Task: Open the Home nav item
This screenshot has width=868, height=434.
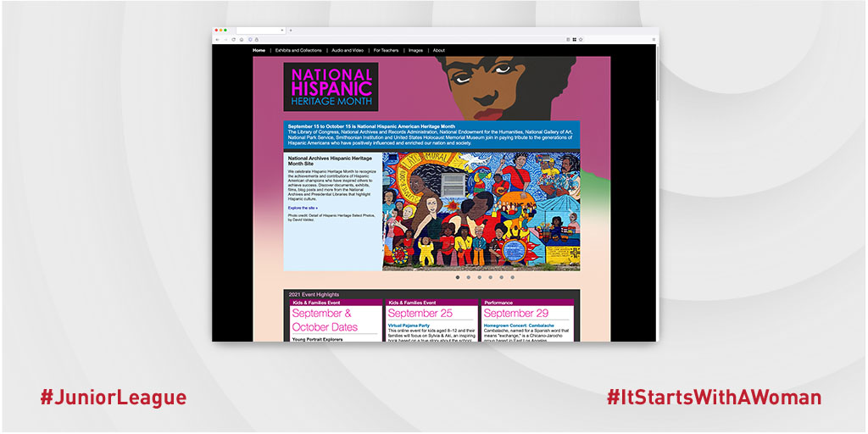Action: tap(259, 50)
